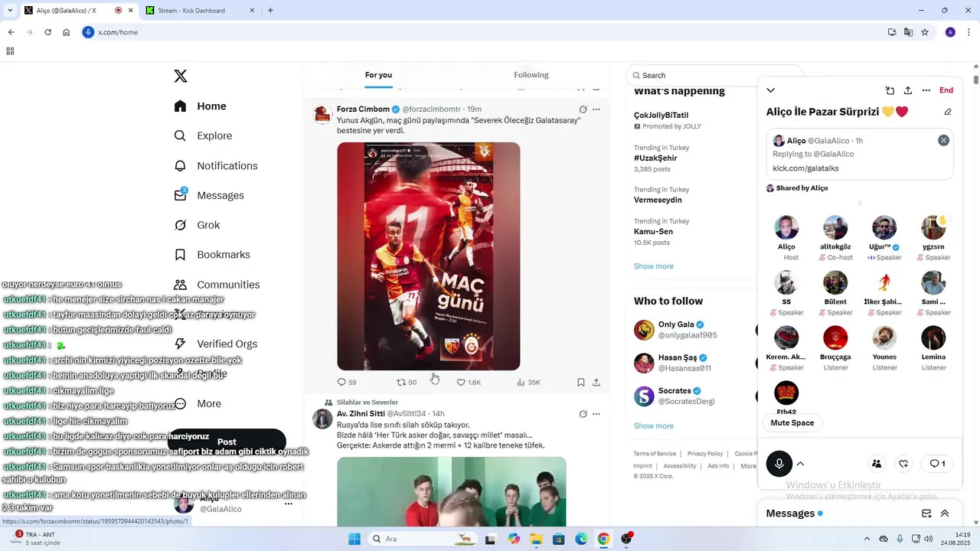Bookmark this page with star icon
This screenshot has height=551, width=980.
[x=925, y=32]
